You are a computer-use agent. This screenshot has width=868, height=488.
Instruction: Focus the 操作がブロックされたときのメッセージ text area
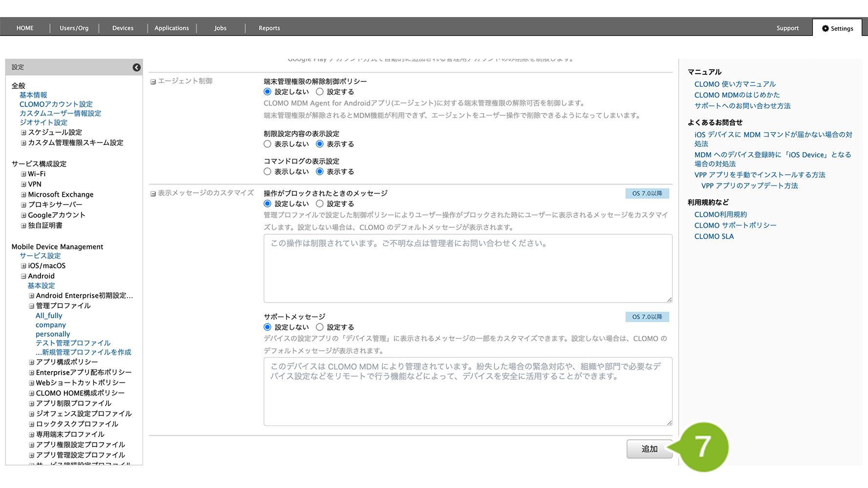[468, 268]
